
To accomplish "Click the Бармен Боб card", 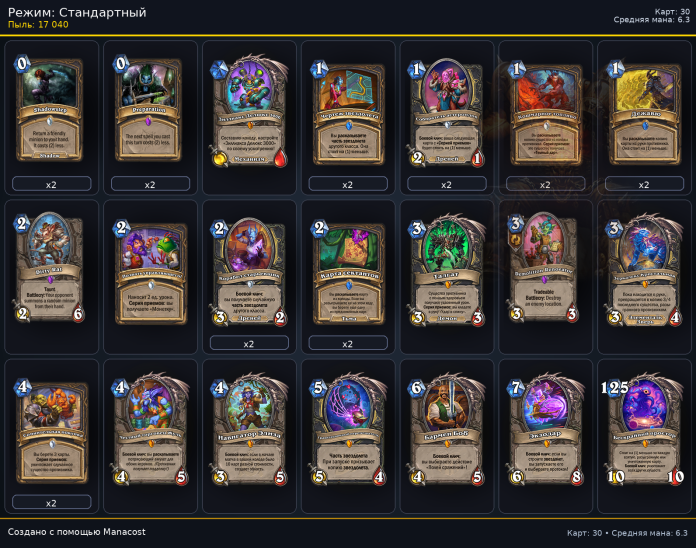I will point(446,429).
